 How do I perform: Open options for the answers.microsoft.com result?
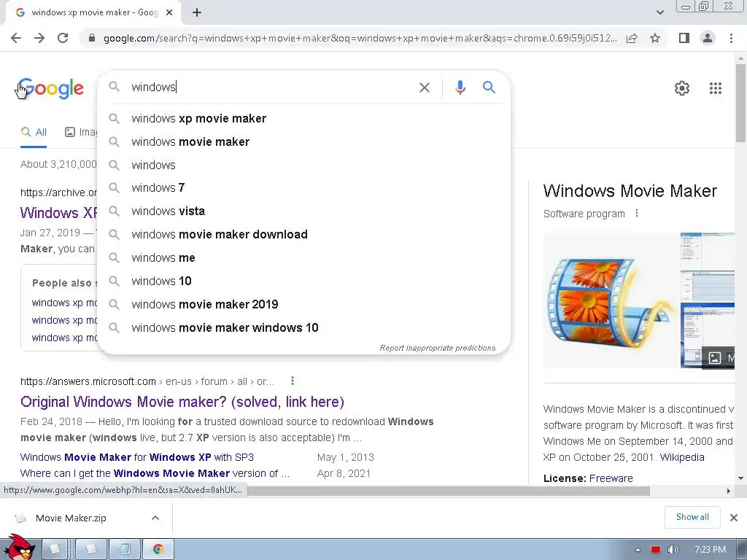[x=293, y=381]
